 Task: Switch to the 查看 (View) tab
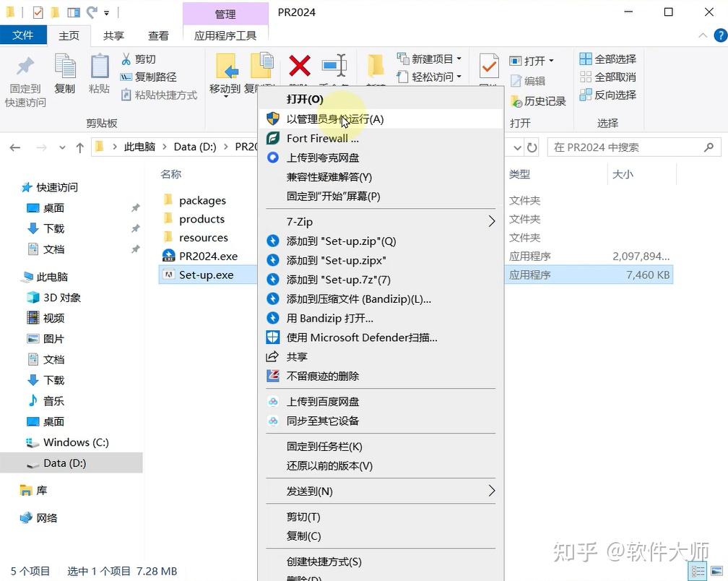coord(158,35)
